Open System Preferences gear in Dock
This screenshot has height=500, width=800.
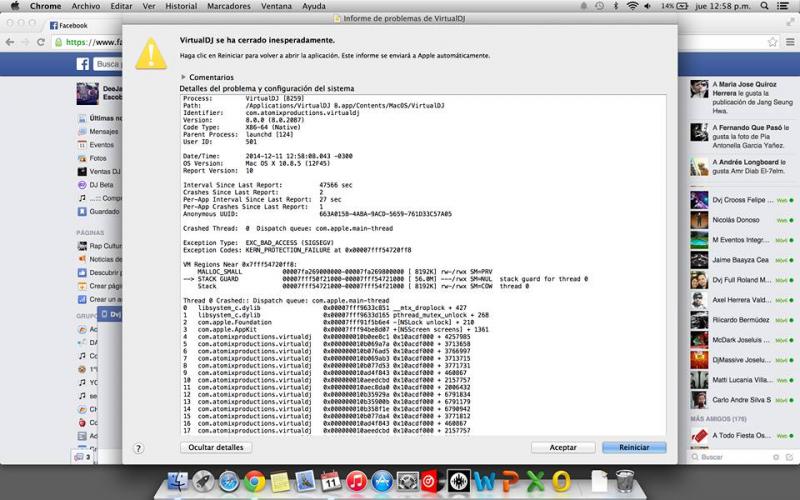click(408, 481)
